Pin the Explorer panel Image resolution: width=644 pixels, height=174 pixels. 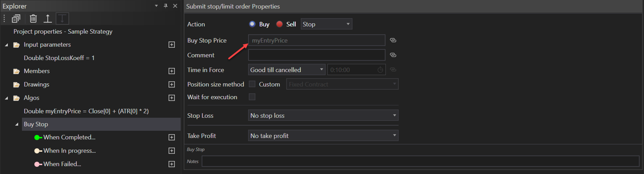166,6
